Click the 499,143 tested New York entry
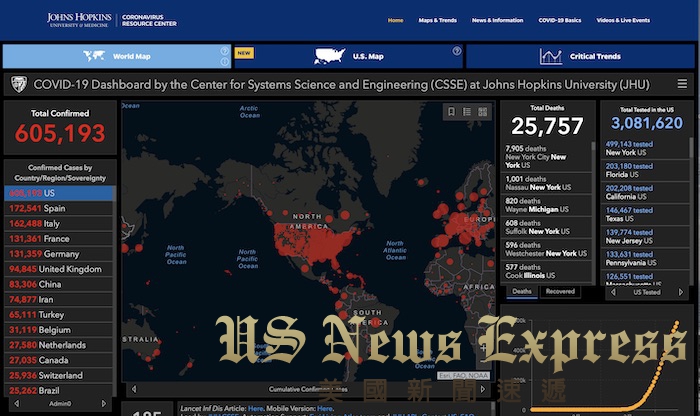The height and width of the screenshot is (416, 700). [645, 148]
